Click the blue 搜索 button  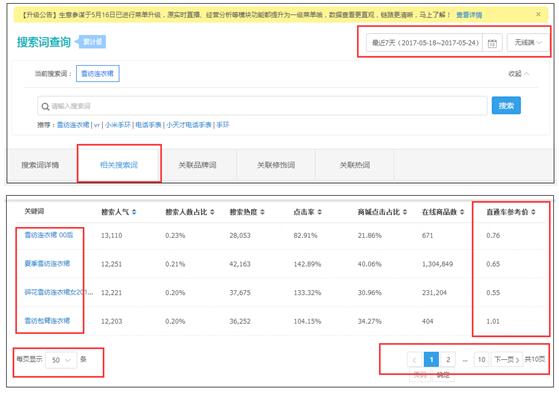506,106
